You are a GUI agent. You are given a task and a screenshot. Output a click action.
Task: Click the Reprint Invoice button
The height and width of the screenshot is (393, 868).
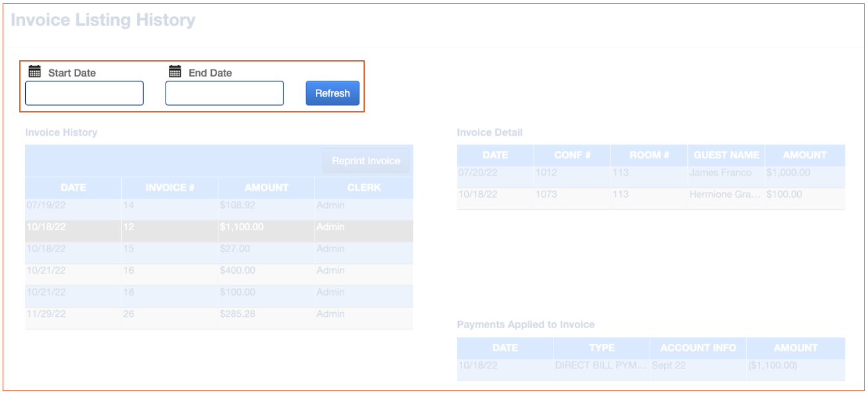[x=365, y=161]
